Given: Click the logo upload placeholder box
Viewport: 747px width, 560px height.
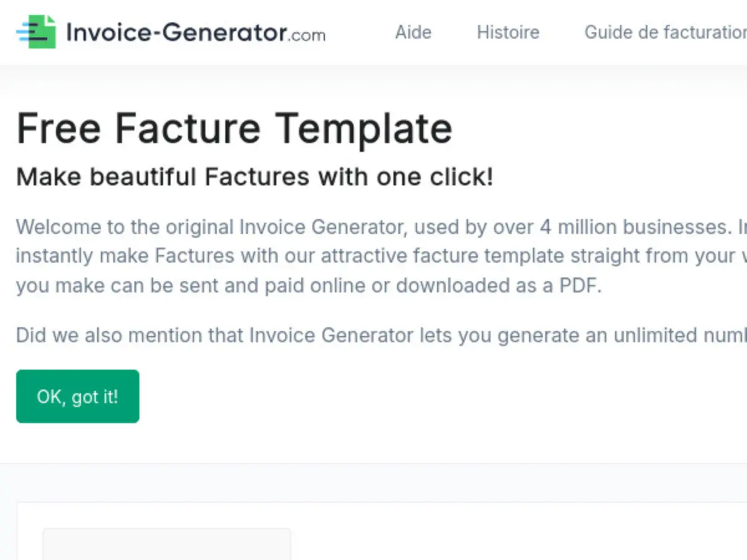Looking at the screenshot, I should coord(167,548).
